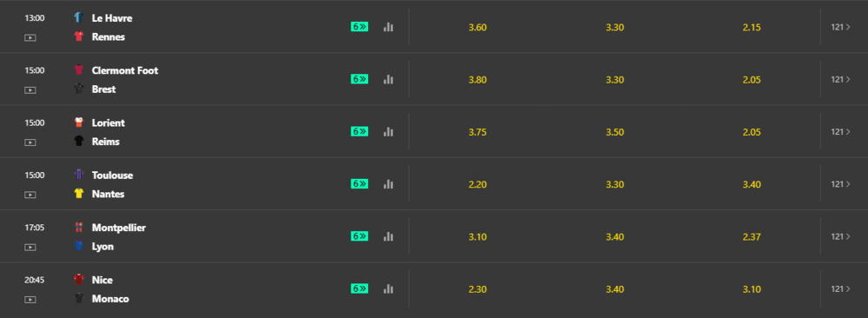Select Monaco away win odds 3.10
Screen dimensions: 868x318
point(752,289)
